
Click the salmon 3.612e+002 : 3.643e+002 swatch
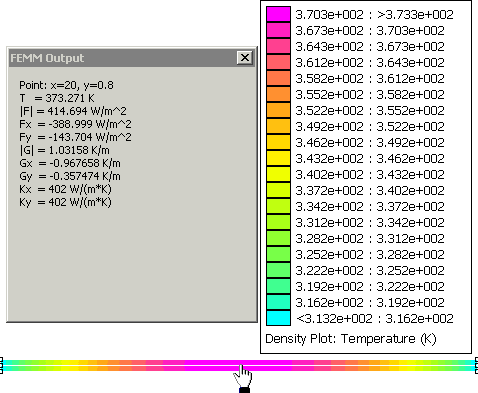point(278,62)
